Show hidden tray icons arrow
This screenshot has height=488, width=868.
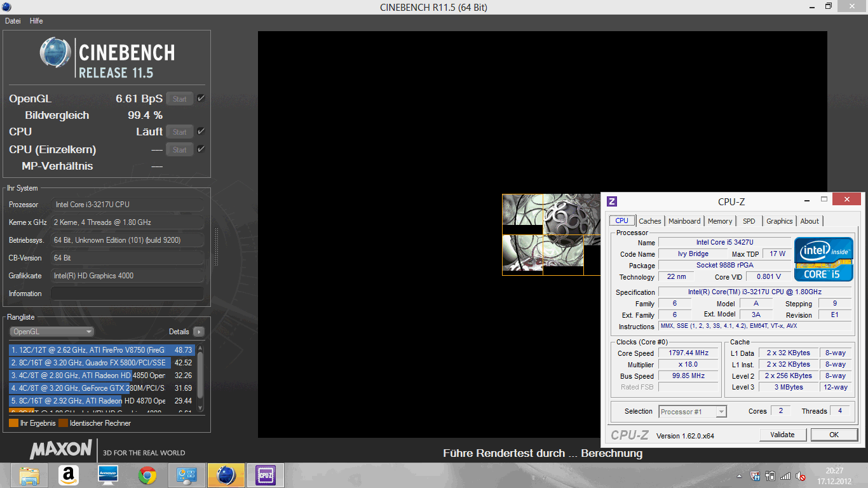740,476
